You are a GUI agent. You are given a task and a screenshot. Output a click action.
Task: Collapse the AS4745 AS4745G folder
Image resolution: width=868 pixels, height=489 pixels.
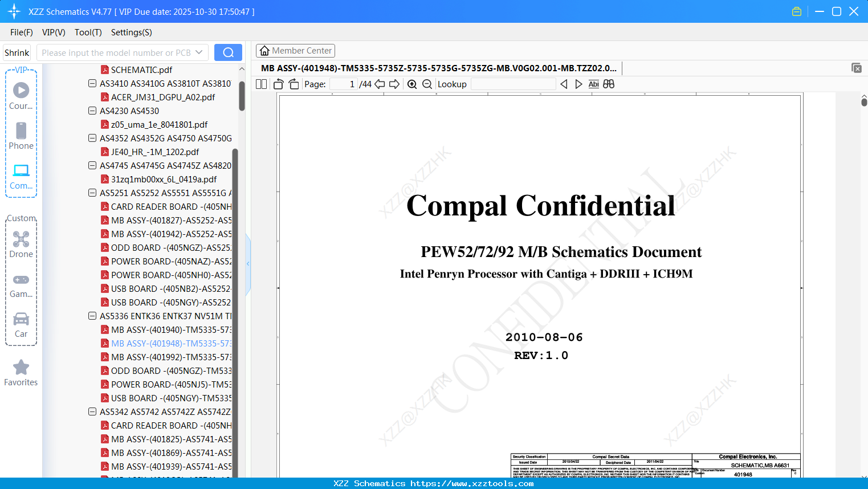[x=92, y=165]
